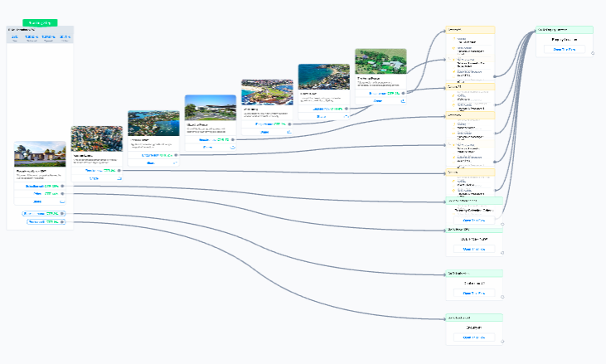Click connector dot on rural farm card
The width and height of the screenshot is (606, 364).
[x=403, y=93]
